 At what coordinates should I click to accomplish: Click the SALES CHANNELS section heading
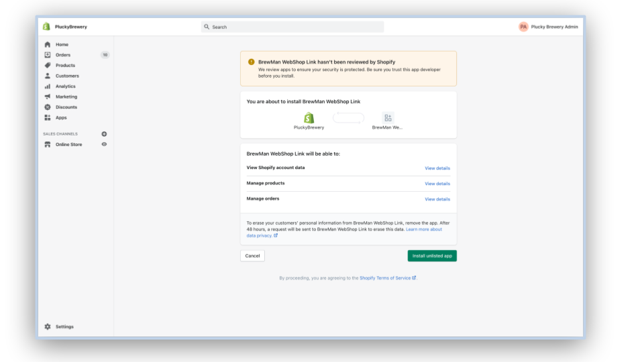click(x=60, y=134)
